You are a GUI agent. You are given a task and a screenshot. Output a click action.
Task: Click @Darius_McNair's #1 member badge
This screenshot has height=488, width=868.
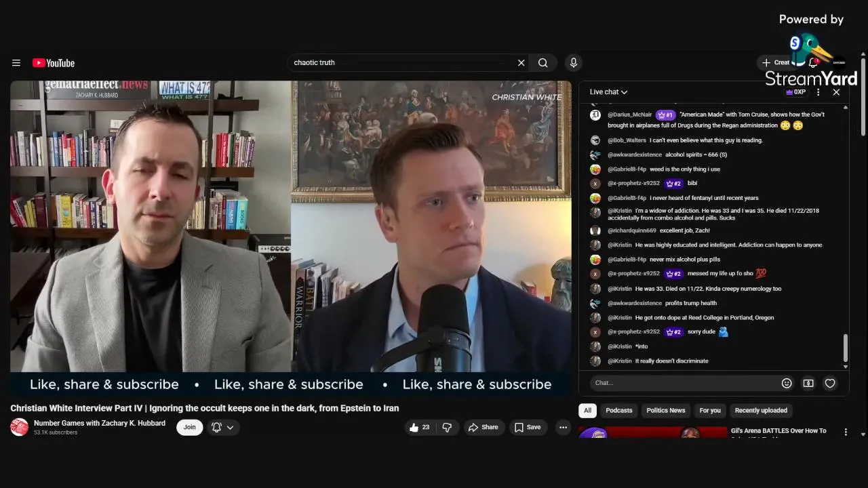[665, 115]
